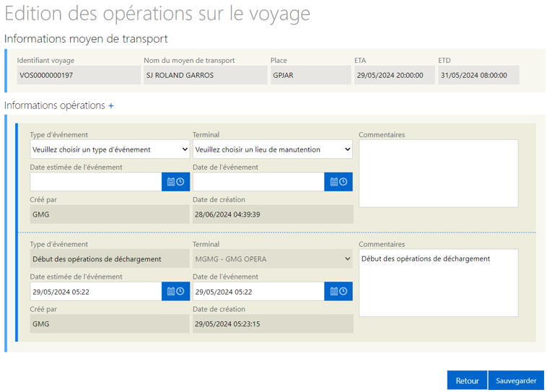Add a new operation with plus icon

(x=111, y=106)
